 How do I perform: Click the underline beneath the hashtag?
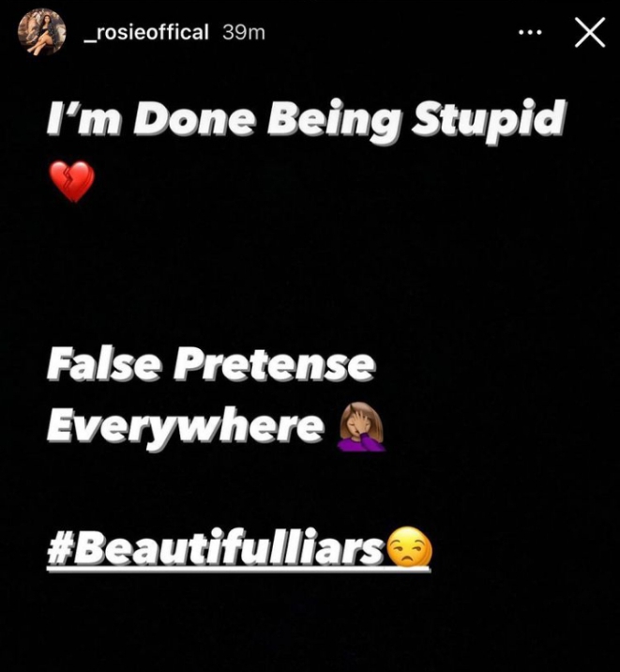tap(238, 569)
